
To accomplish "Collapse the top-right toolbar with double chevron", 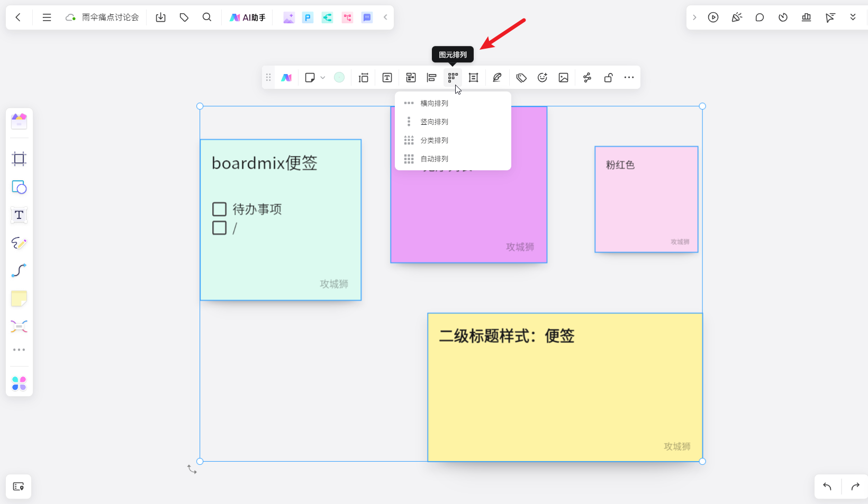I will [x=853, y=17].
